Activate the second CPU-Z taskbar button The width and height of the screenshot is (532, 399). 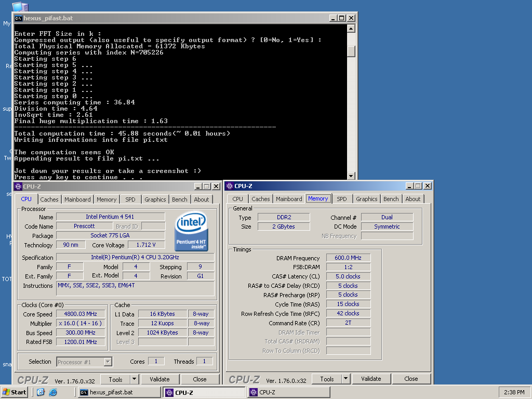[289, 392]
